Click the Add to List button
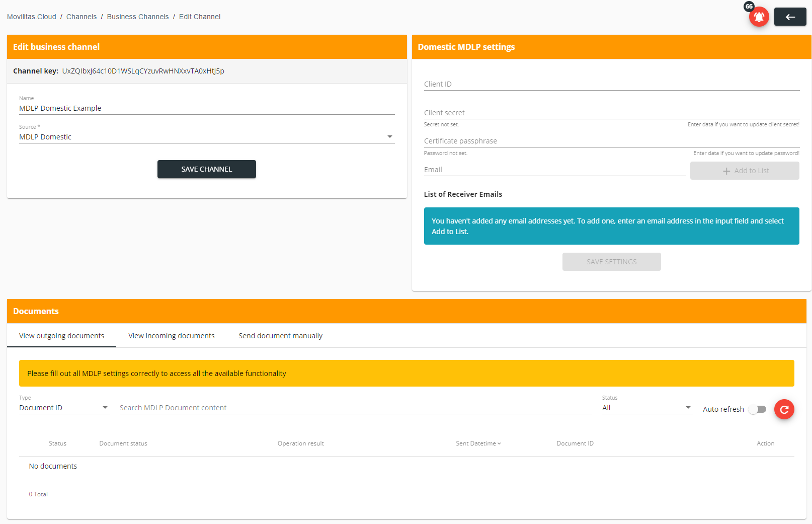Viewport: 812px width, 524px height. click(745, 171)
